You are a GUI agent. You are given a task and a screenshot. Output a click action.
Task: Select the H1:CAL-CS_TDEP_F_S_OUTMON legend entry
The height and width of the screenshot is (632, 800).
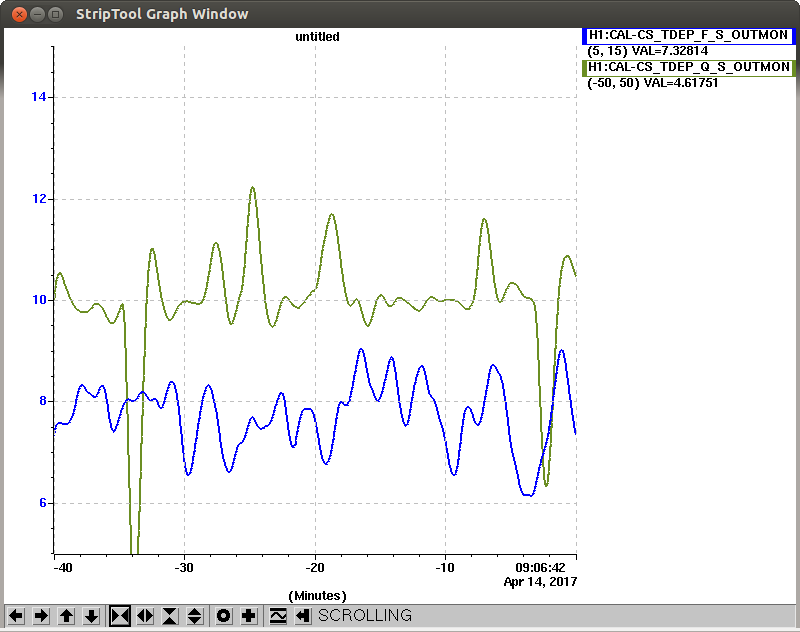688,35
